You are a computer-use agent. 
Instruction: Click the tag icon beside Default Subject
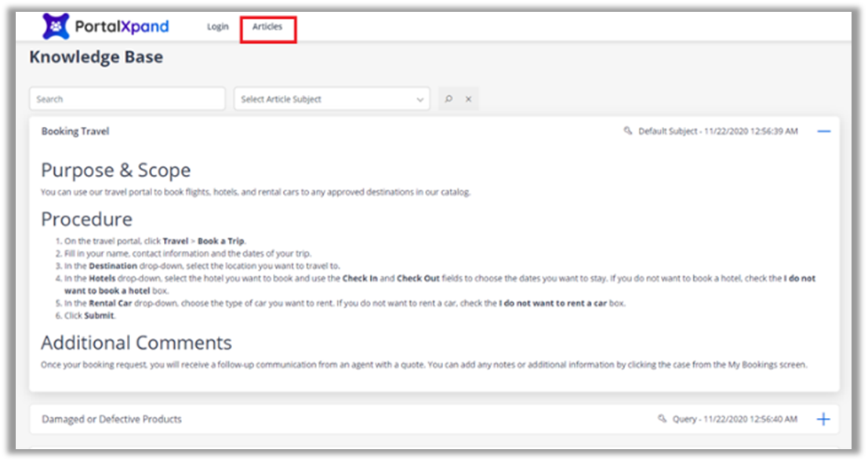(x=627, y=131)
